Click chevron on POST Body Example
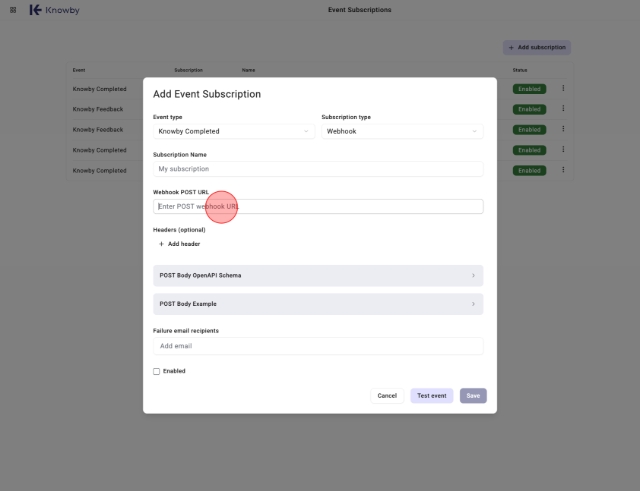The image size is (640, 491). coord(473,304)
